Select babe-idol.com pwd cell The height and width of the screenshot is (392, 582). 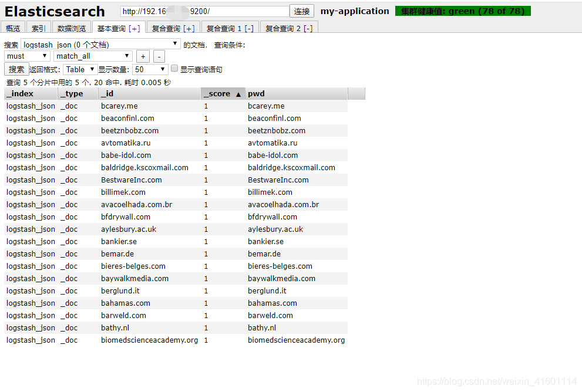pos(296,155)
